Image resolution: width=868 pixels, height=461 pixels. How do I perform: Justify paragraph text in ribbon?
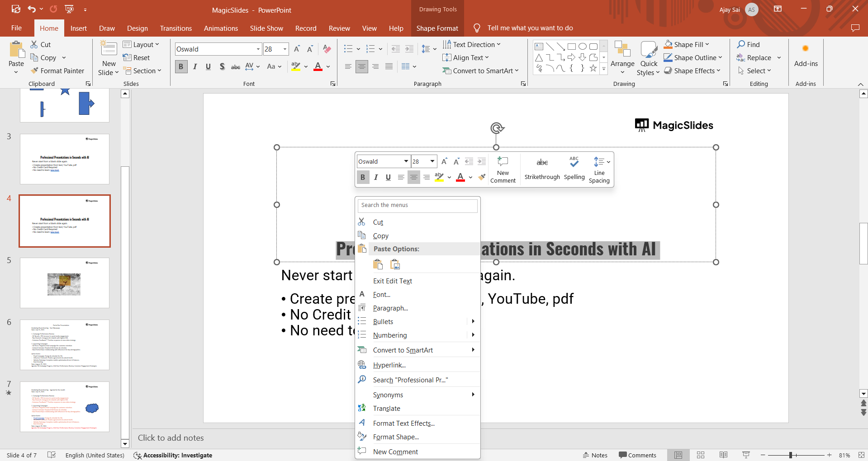(389, 67)
